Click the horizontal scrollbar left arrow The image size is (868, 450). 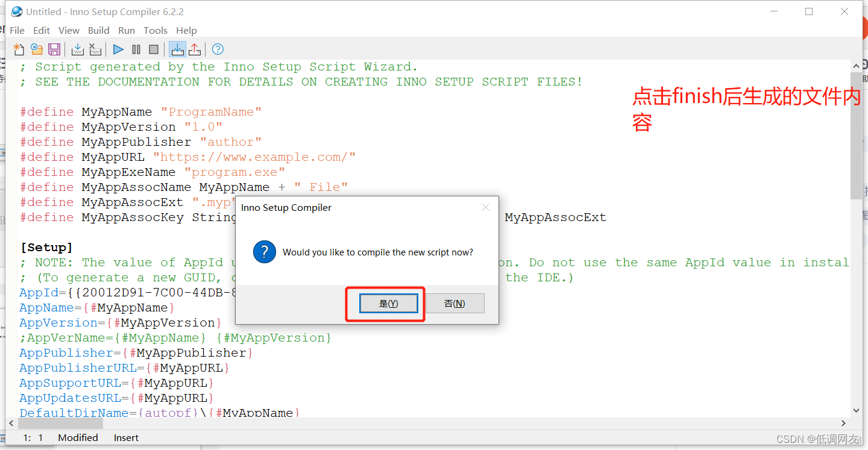click(11, 423)
